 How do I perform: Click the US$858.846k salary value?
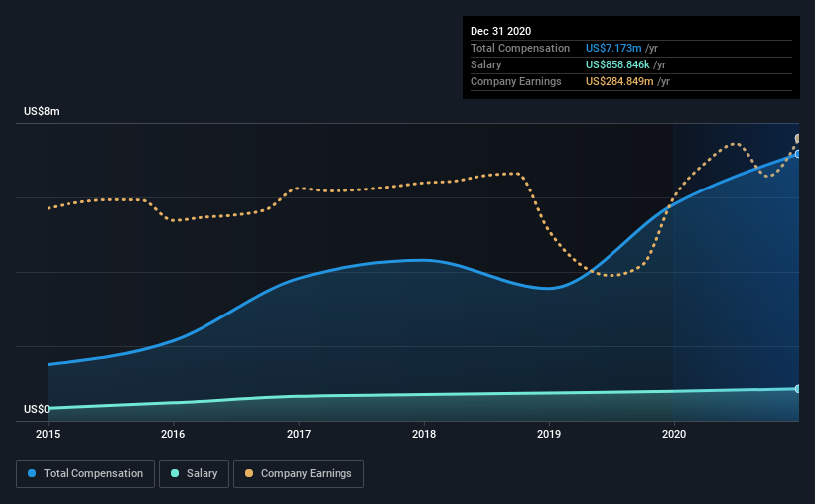point(617,64)
